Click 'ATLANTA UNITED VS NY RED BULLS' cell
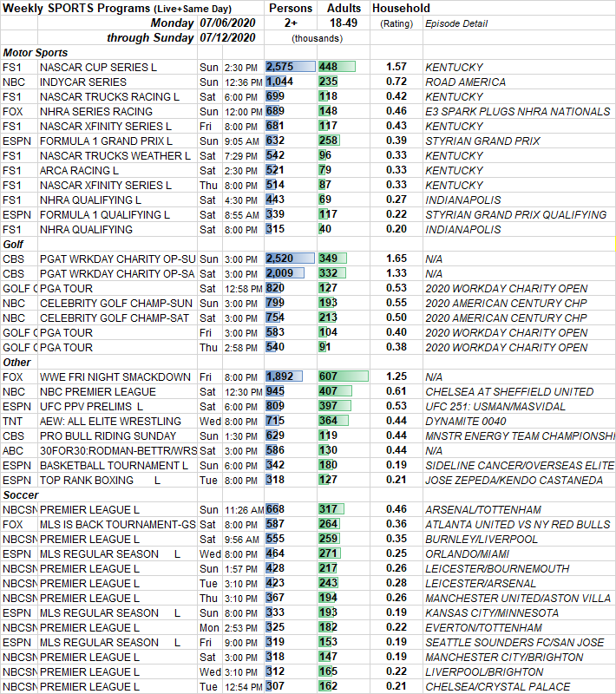This screenshot has height=694, width=616. 518,525
